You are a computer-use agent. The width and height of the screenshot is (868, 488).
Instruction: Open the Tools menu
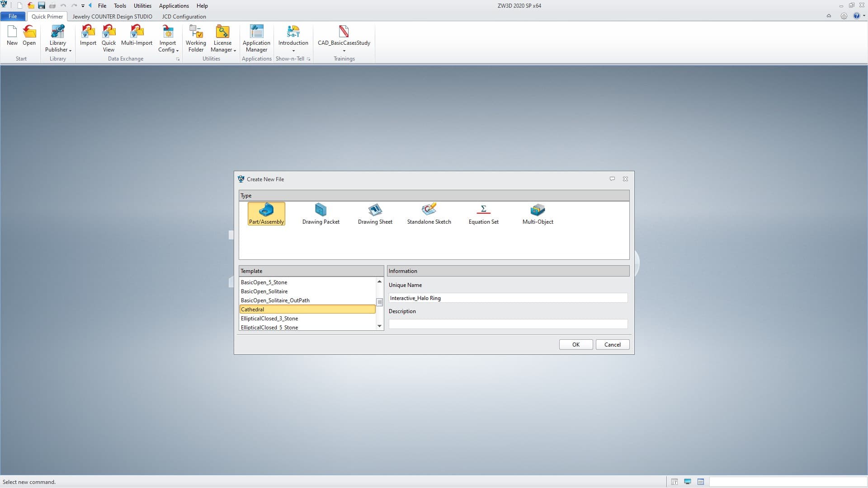(x=120, y=6)
